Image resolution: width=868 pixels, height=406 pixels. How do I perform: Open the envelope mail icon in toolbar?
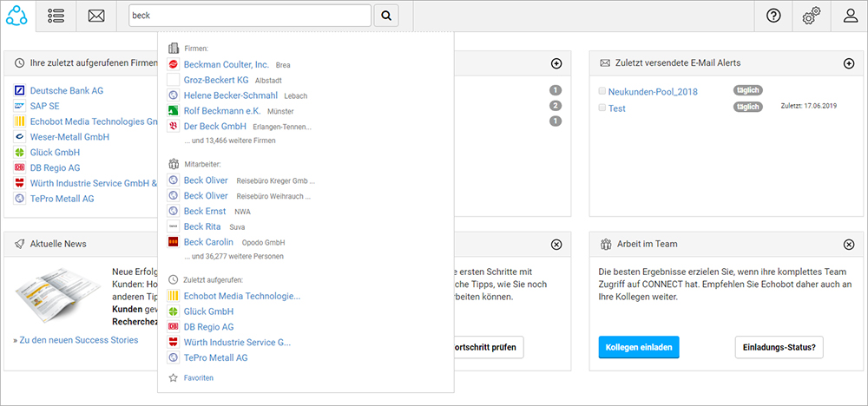click(x=96, y=16)
